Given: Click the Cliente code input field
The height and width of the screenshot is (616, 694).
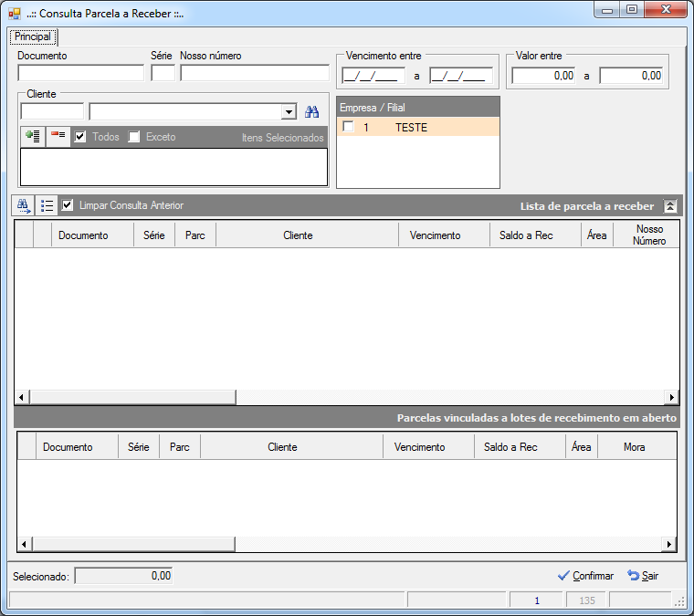Looking at the screenshot, I should [52, 111].
